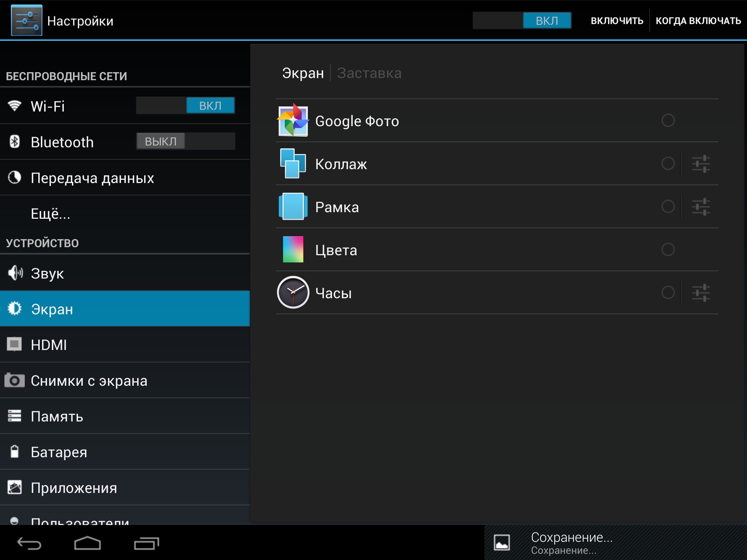747x560 pixels.
Task: Tap the Google Фото pinwheel icon
Action: click(x=293, y=120)
